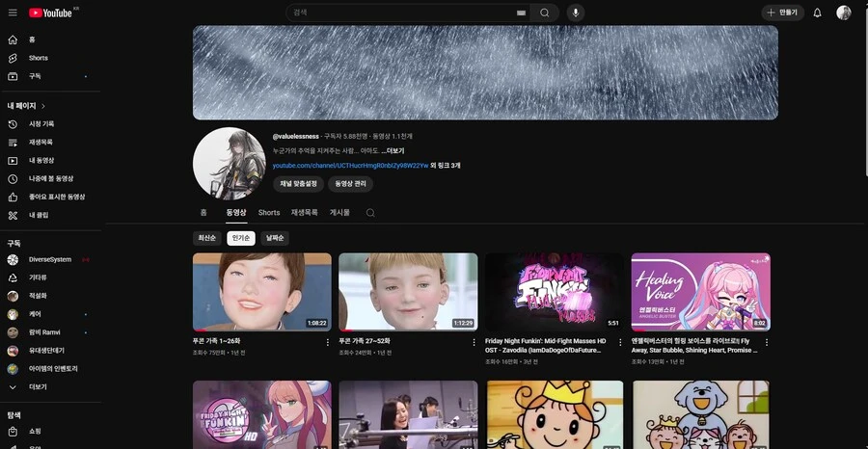Click the 만들기 create button
Screen dimensions: 868x449
783,13
